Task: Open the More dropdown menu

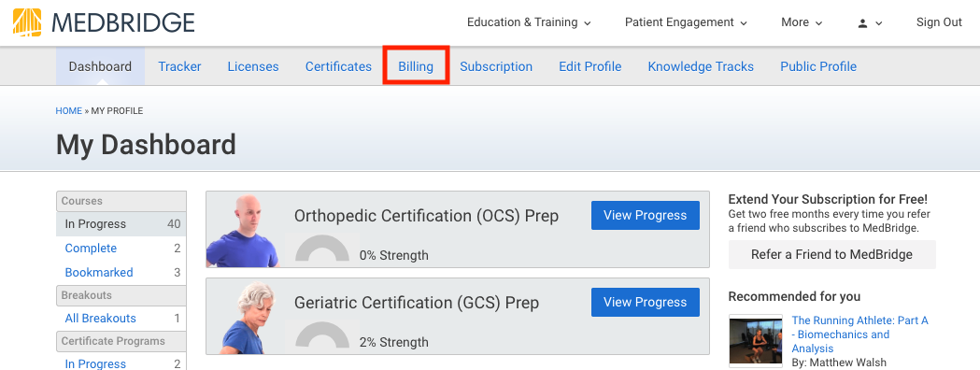Action: coord(802,22)
